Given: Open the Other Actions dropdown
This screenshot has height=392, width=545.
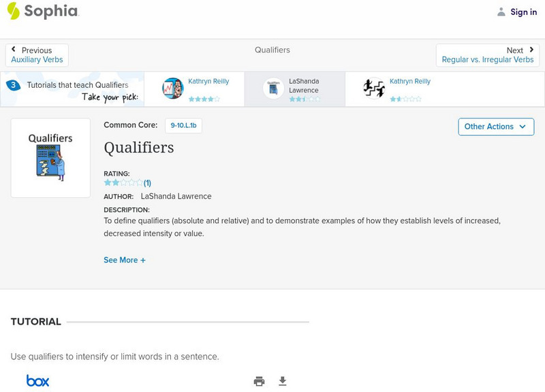Looking at the screenshot, I should [x=495, y=127].
